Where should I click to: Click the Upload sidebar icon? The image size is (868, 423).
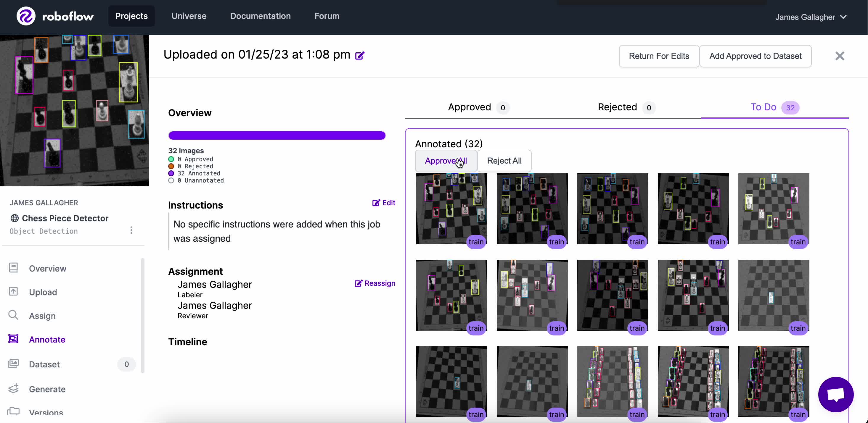tap(14, 292)
